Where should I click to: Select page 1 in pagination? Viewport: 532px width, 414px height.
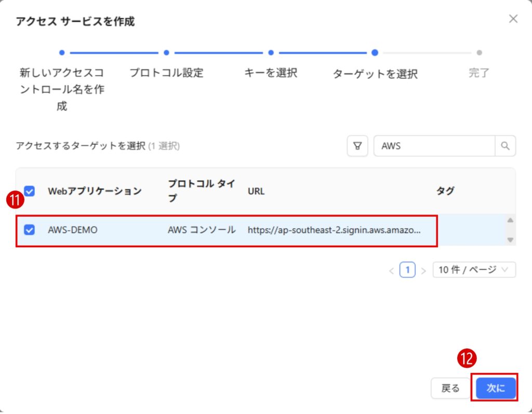click(x=408, y=270)
